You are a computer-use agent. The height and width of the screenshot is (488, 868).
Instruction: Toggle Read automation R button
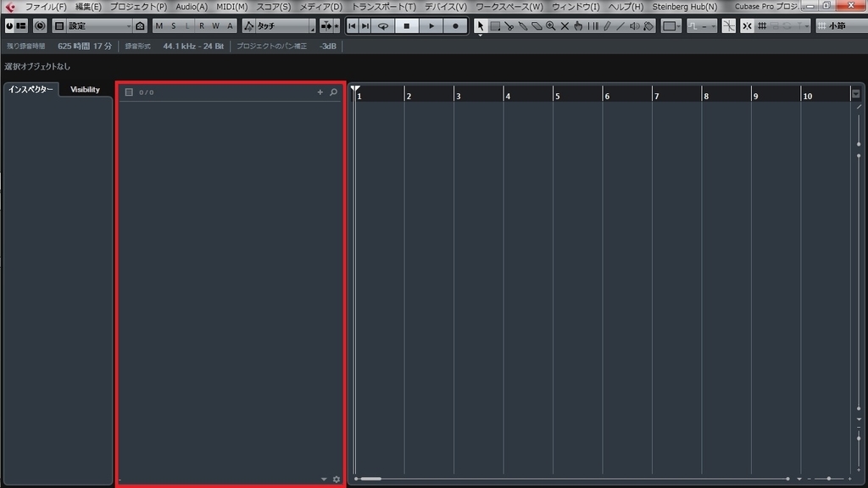tap(202, 26)
